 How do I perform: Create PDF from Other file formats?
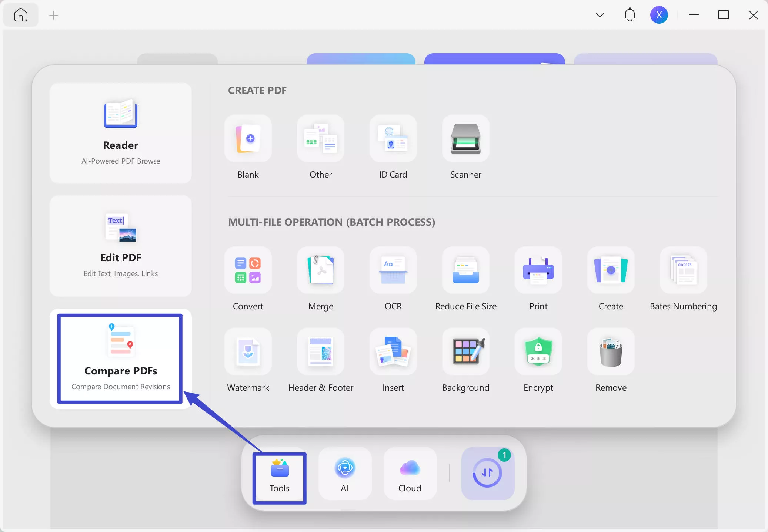pos(320,139)
